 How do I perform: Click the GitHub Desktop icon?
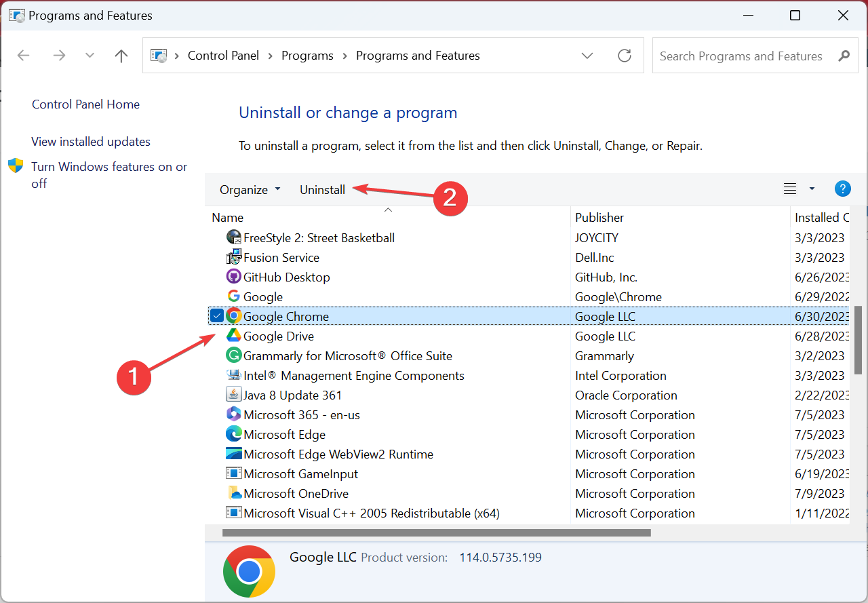point(234,276)
